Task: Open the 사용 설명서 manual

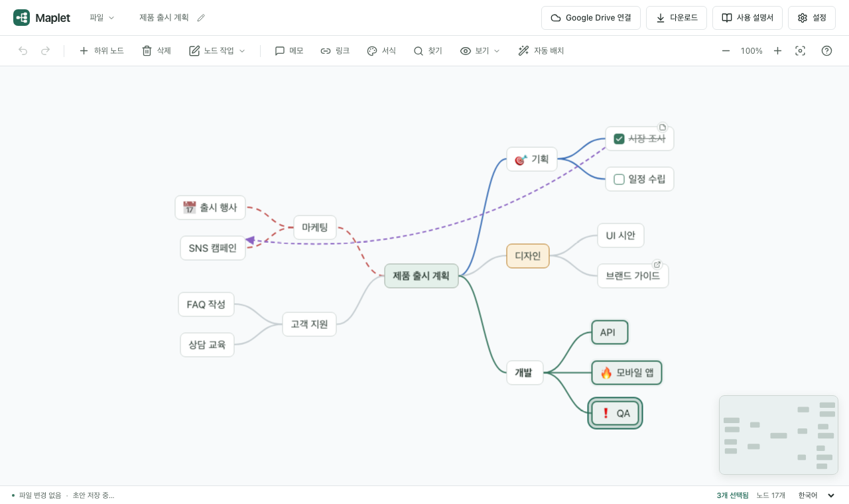Action: [748, 18]
